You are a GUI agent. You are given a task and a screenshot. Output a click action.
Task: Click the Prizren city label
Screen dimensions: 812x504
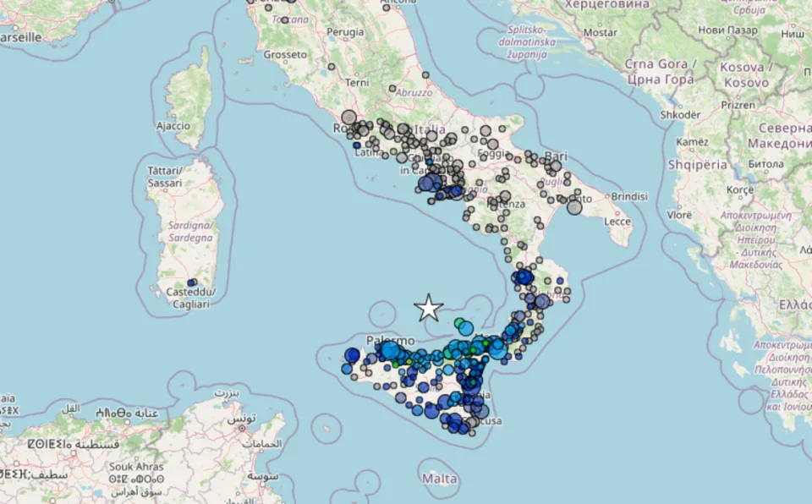(x=738, y=105)
